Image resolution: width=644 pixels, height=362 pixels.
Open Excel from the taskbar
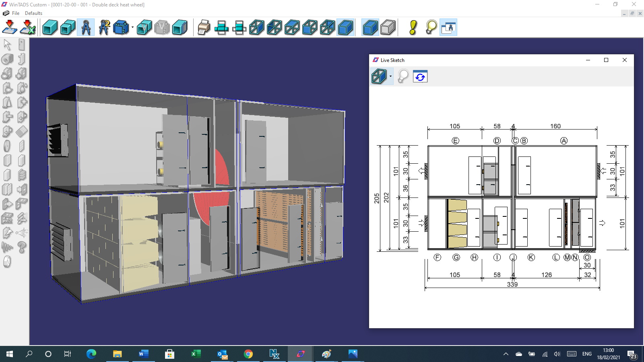click(196, 354)
